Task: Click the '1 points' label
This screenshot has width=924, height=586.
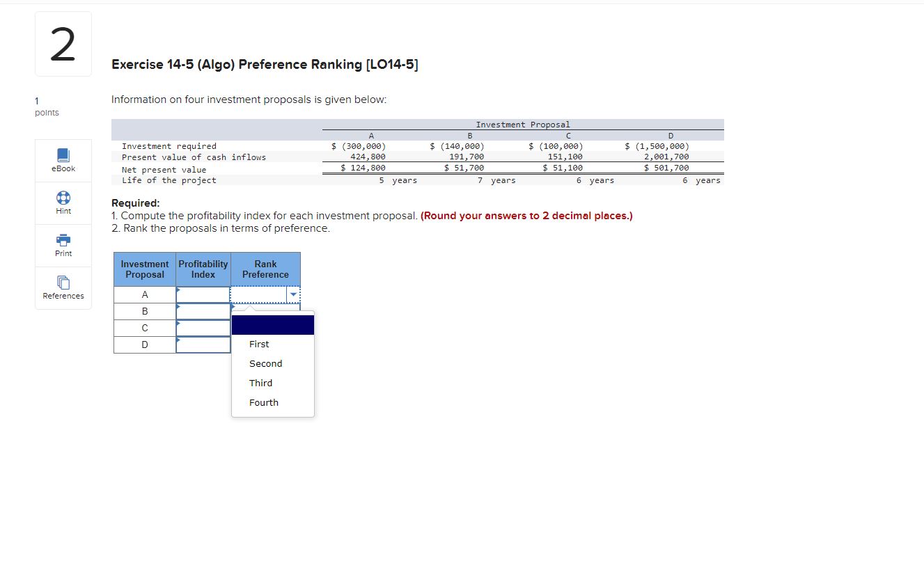Action: 47,107
